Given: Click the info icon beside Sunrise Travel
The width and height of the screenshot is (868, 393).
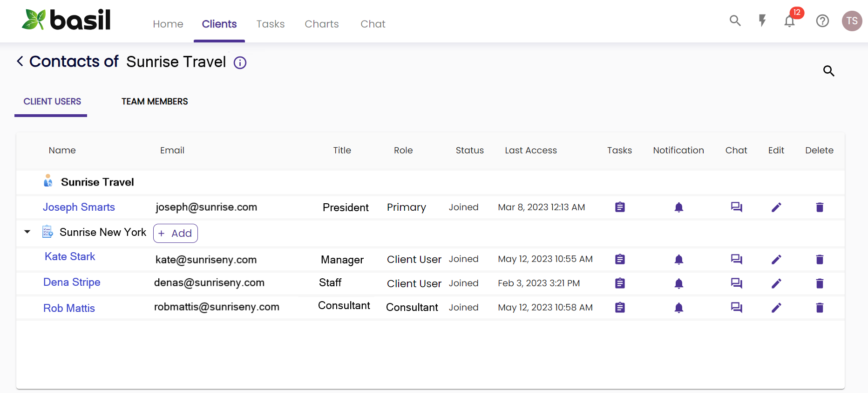Looking at the screenshot, I should coord(240,63).
